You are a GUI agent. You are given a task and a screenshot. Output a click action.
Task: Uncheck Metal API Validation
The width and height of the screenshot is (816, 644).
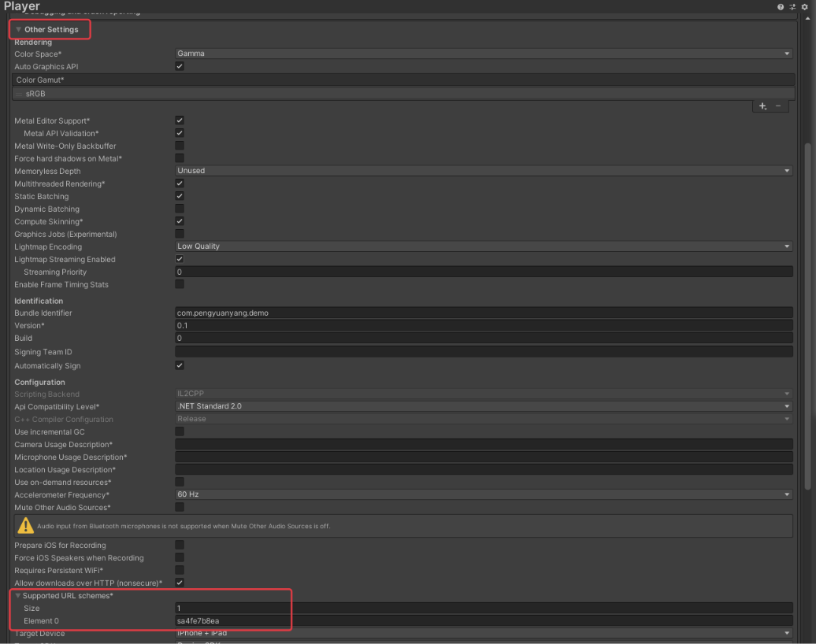tap(180, 132)
